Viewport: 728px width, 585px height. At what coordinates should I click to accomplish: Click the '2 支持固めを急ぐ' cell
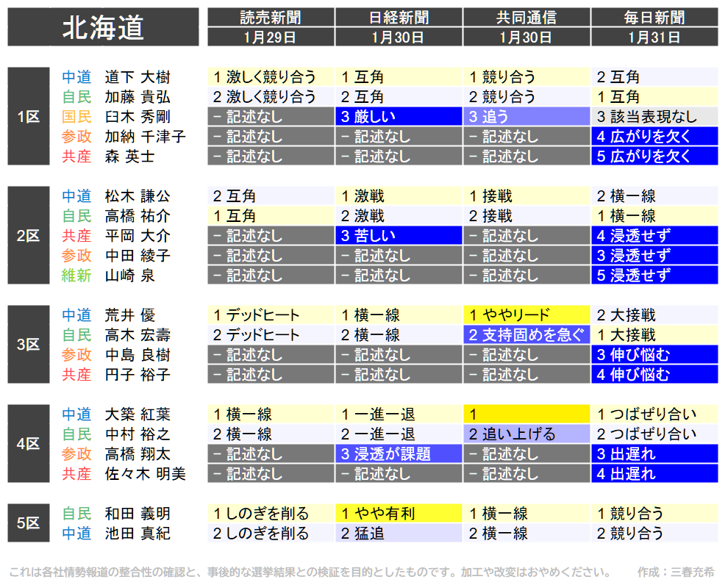pyautogui.click(x=527, y=334)
